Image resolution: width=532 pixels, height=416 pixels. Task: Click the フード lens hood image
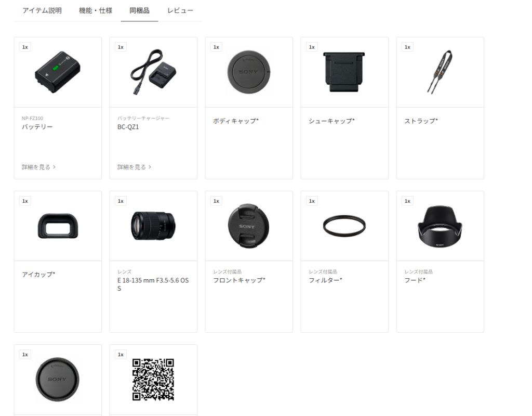[440, 226]
